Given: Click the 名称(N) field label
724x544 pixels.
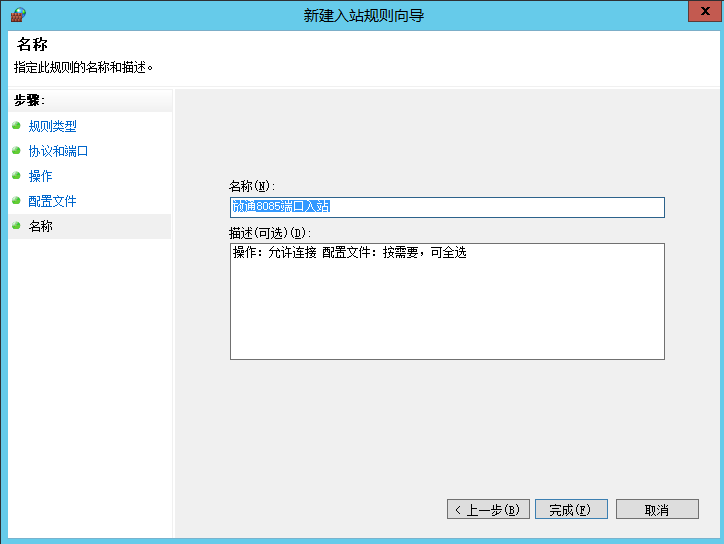Looking at the screenshot, I should [x=252, y=186].
